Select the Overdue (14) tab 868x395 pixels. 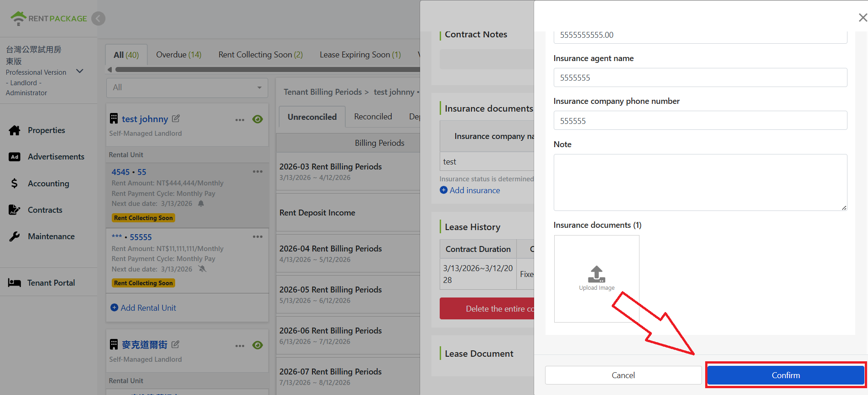pyautogui.click(x=179, y=55)
